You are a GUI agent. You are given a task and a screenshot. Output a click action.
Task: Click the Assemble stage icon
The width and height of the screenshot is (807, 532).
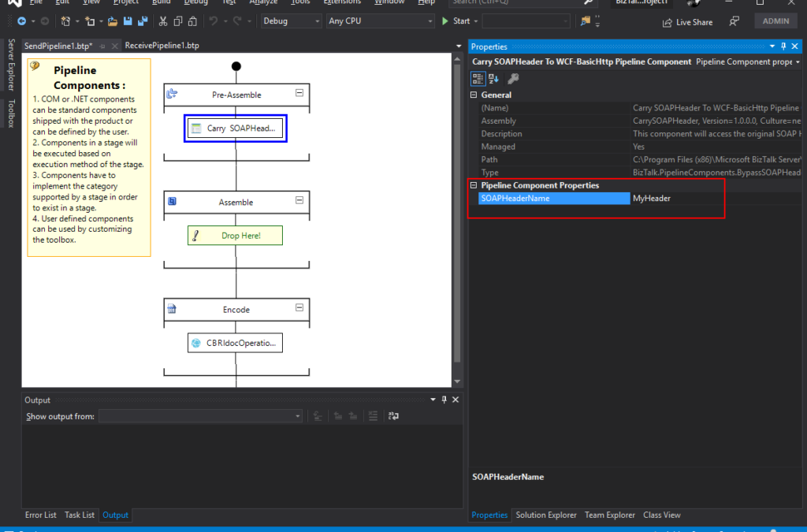click(x=172, y=201)
